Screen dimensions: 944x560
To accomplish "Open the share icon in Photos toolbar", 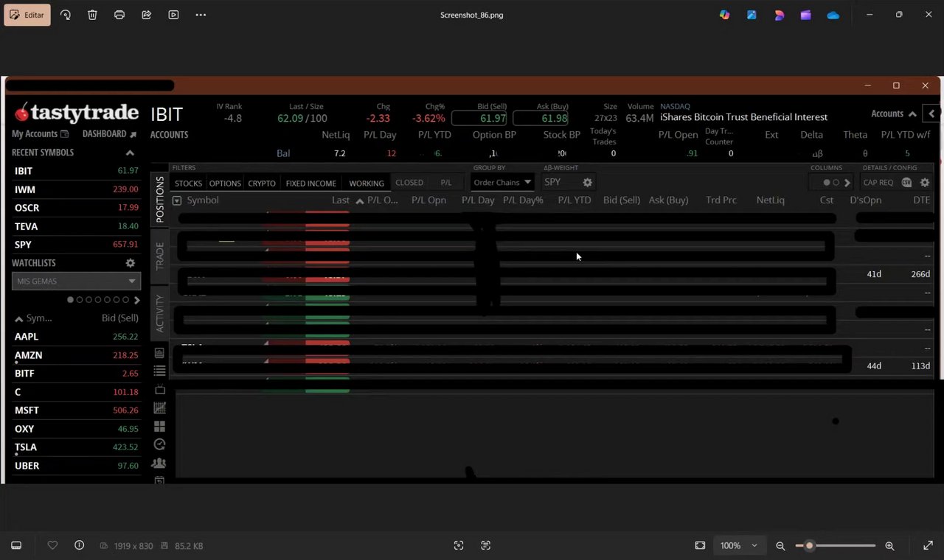I will point(146,15).
